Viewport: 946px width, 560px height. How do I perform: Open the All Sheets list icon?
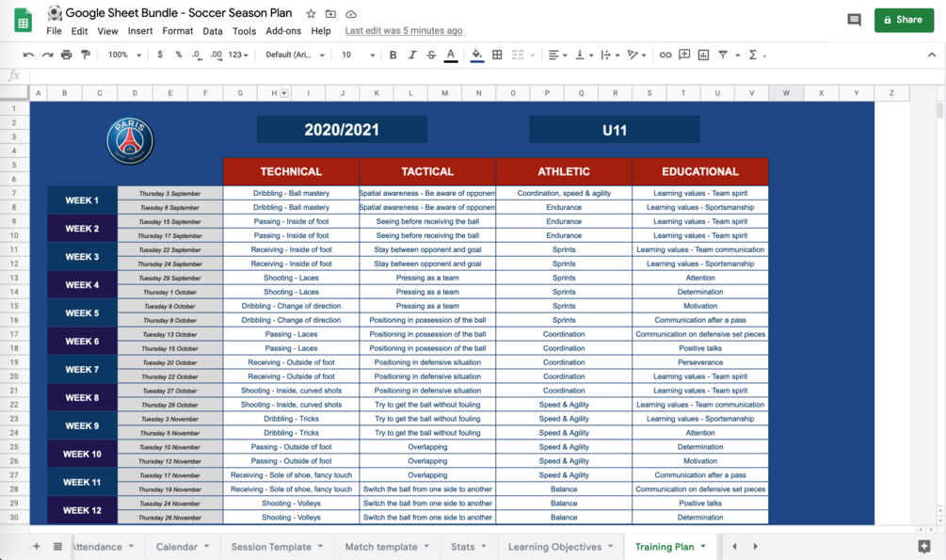click(x=57, y=546)
